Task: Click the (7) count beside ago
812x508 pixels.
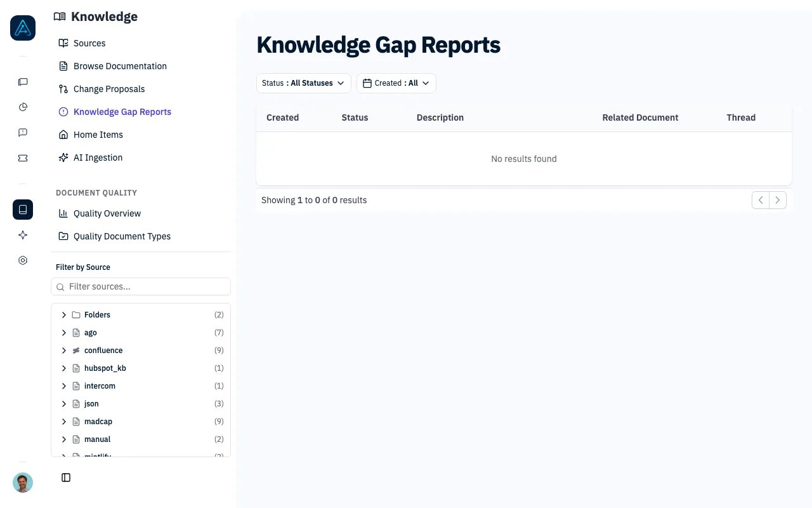Action: (x=219, y=333)
